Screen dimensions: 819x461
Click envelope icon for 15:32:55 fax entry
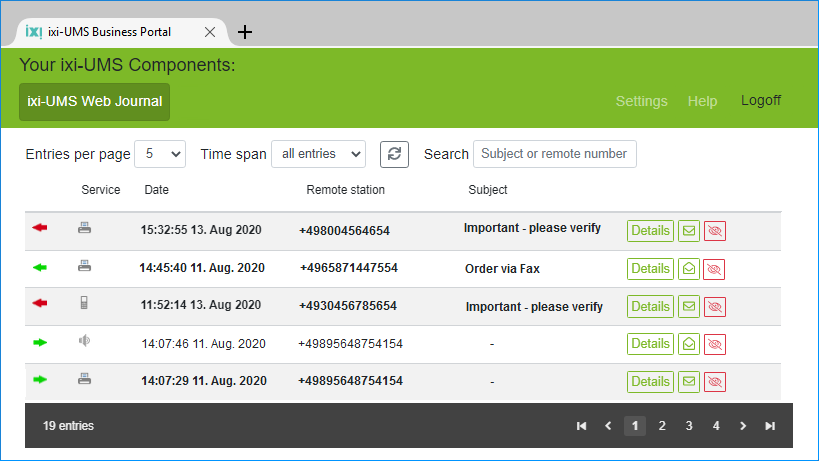coord(689,231)
